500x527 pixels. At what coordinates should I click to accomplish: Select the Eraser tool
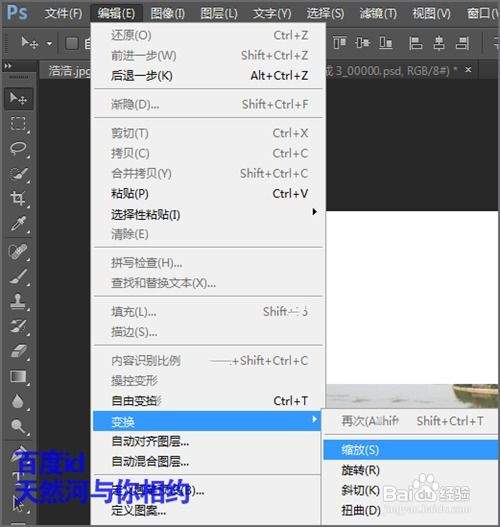(x=18, y=351)
